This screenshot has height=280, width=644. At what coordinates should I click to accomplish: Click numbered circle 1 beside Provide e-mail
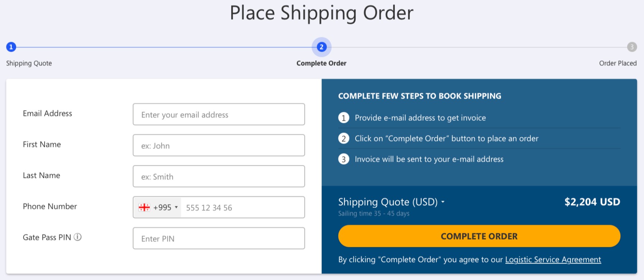pyautogui.click(x=344, y=118)
